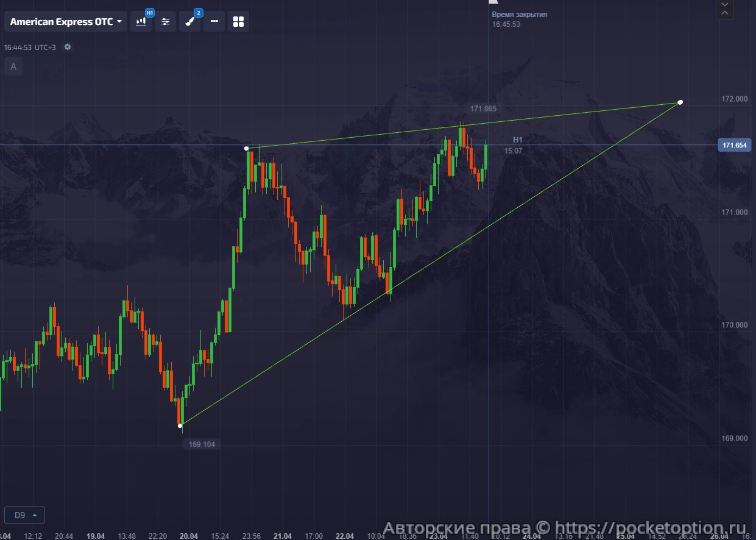The width and height of the screenshot is (756, 540).
Task: Click the 21.04 date on the time axis
Action: (282, 536)
